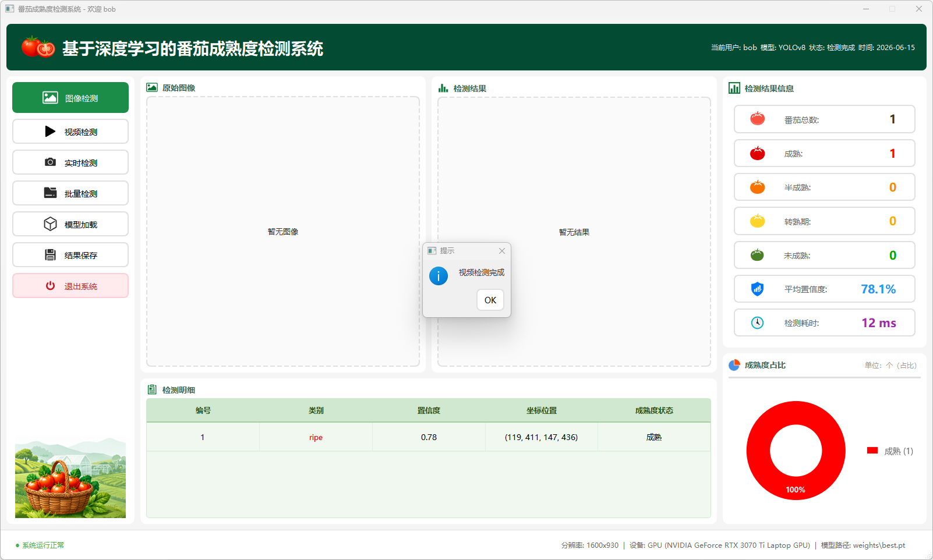The height and width of the screenshot is (560, 933).
Task: Click the 单位: 个 (占比) label
Action: pos(890,366)
